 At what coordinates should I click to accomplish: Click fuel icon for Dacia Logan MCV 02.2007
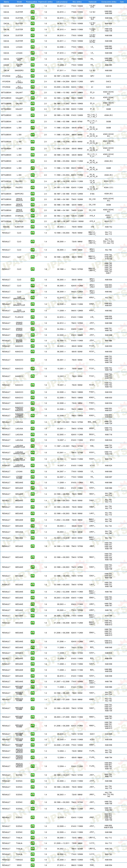[x=32, y=59]
